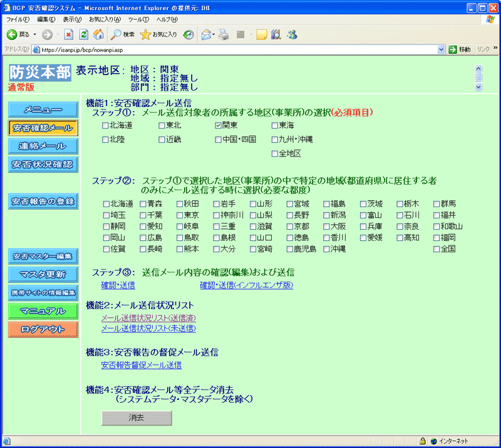The width and height of the screenshot is (501, 448).
Task: Check the 東北 region checkbox
Action: (x=162, y=126)
